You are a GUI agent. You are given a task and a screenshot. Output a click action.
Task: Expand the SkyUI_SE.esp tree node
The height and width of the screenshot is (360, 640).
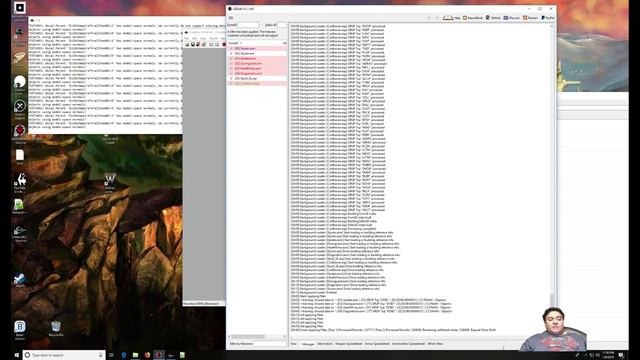231,78
